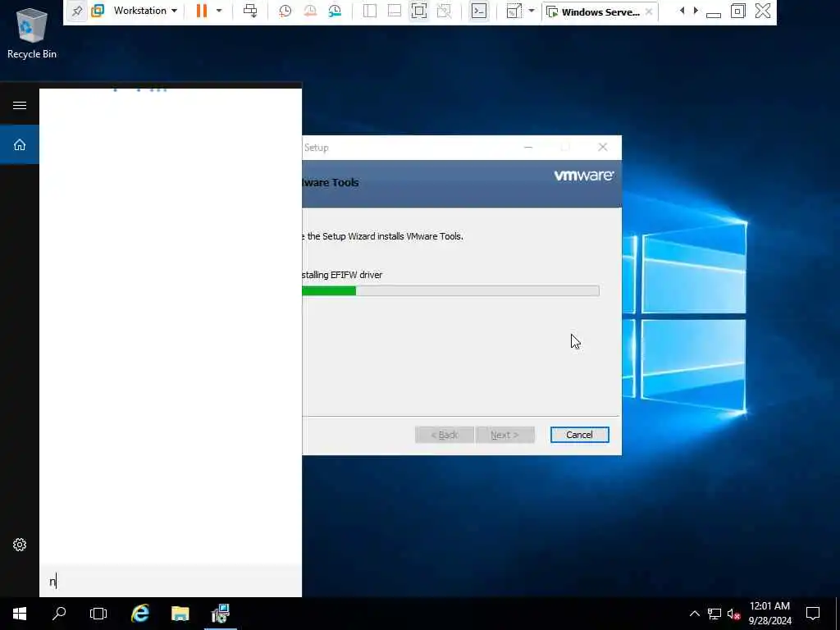Open the clock showing 12:01 AM
Viewport: 840px width, 630px height.
(769, 614)
